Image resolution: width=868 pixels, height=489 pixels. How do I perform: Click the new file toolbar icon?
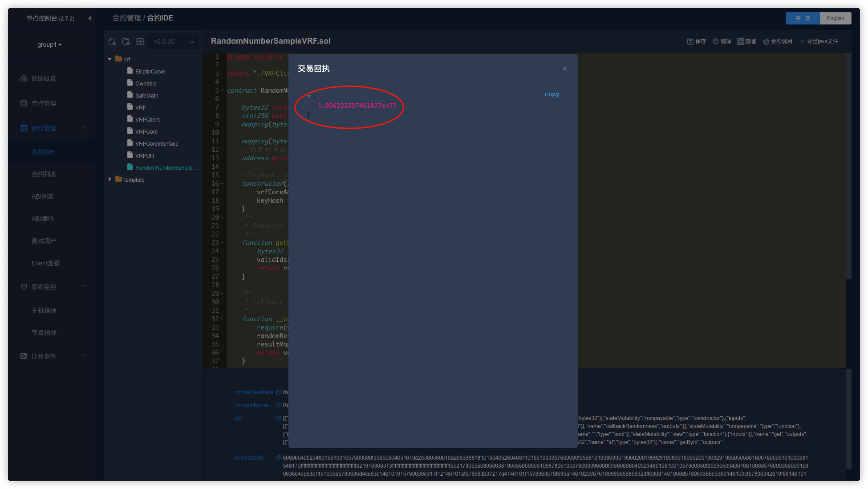click(112, 41)
